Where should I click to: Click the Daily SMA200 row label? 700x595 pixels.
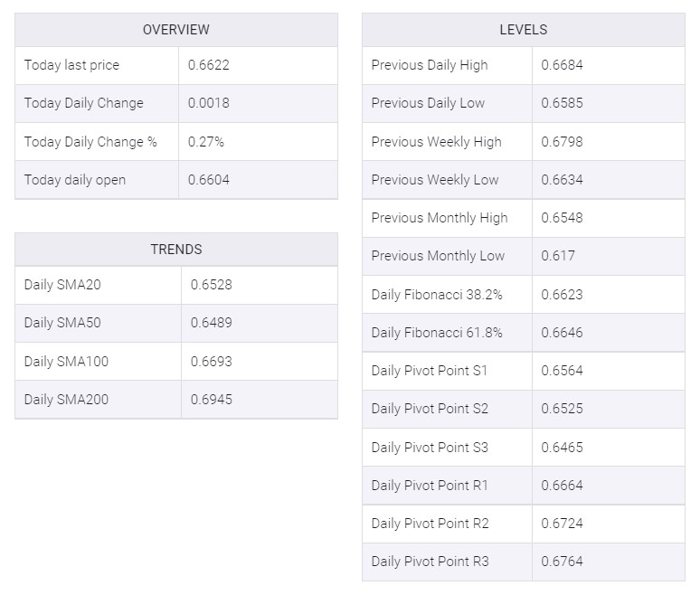[66, 400]
